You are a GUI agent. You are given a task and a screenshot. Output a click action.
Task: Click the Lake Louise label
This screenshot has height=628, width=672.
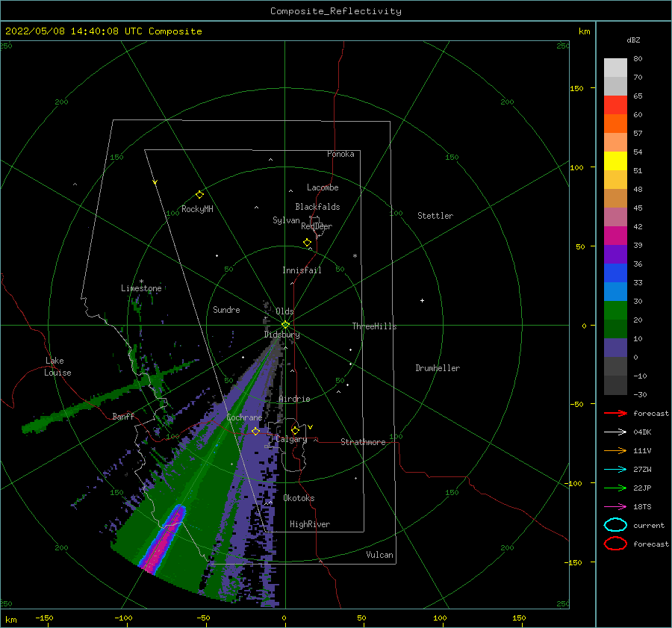click(57, 367)
